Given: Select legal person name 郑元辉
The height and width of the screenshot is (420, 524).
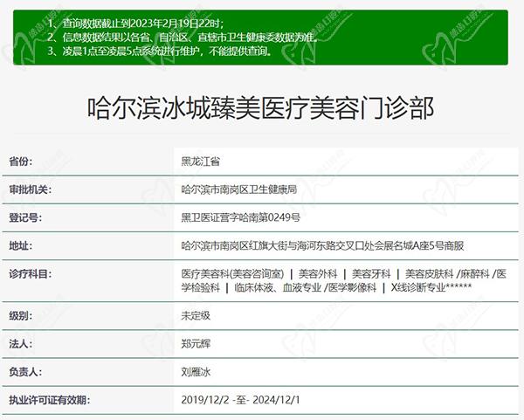Looking at the screenshot, I should click(x=196, y=344).
